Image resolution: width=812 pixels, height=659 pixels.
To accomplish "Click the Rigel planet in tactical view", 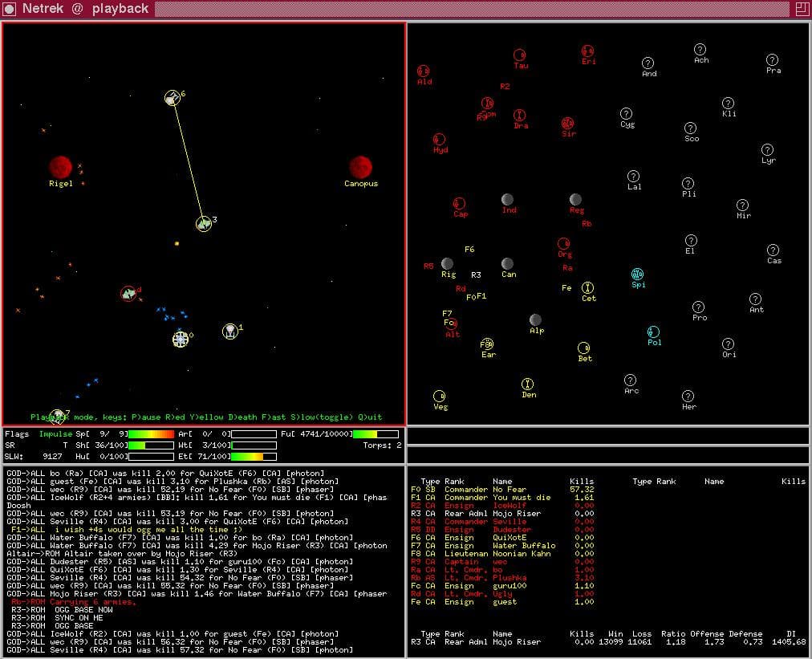I will pyautogui.click(x=61, y=167).
